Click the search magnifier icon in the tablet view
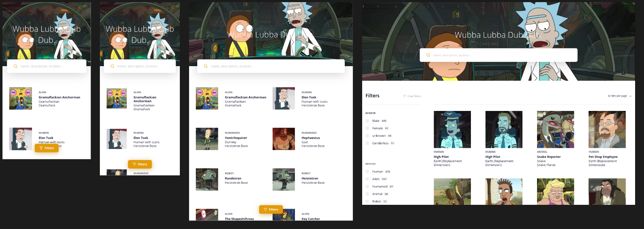Viewport: 644px width, 229px height. pos(205,66)
